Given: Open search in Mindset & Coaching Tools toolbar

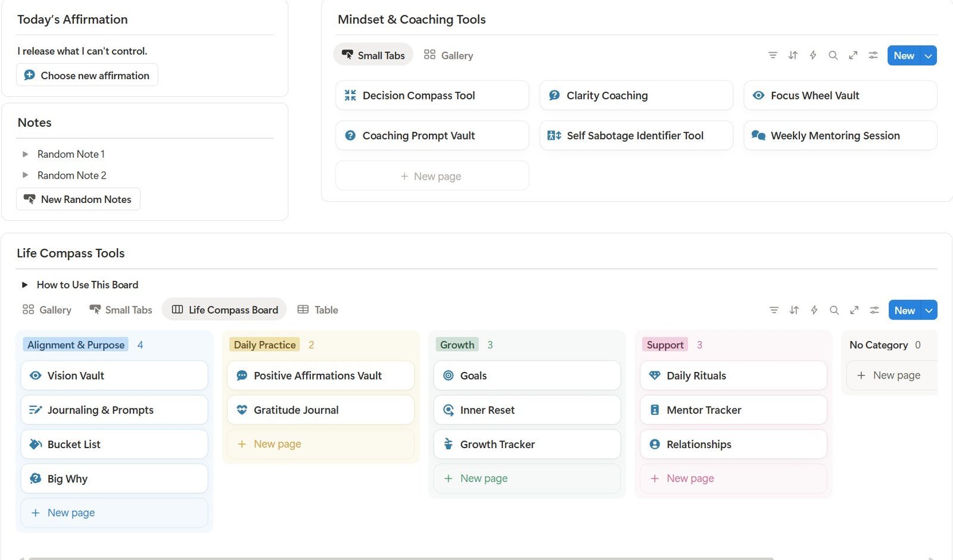Looking at the screenshot, I should pos(833,55).
